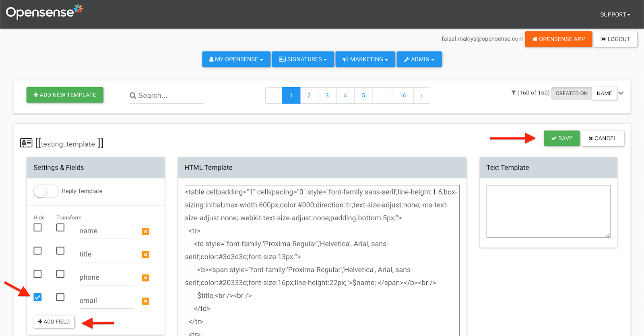This screenshot has width=644, height=336.
Task: Click the filter funnel icon
Action: pyautogui.click(x=514, y=93)
